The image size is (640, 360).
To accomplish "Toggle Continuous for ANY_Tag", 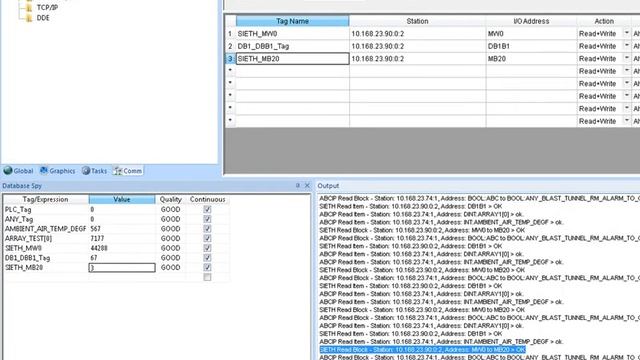I will coord(207,219).
